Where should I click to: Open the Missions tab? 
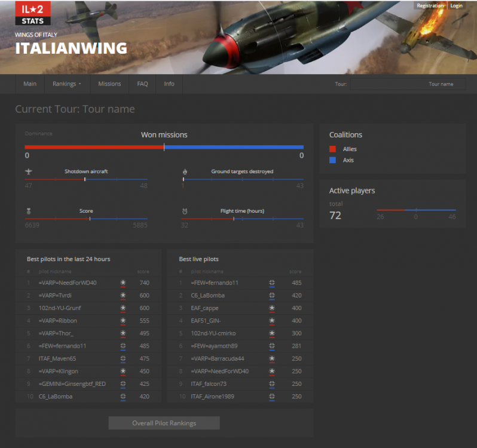coord(109,84)
